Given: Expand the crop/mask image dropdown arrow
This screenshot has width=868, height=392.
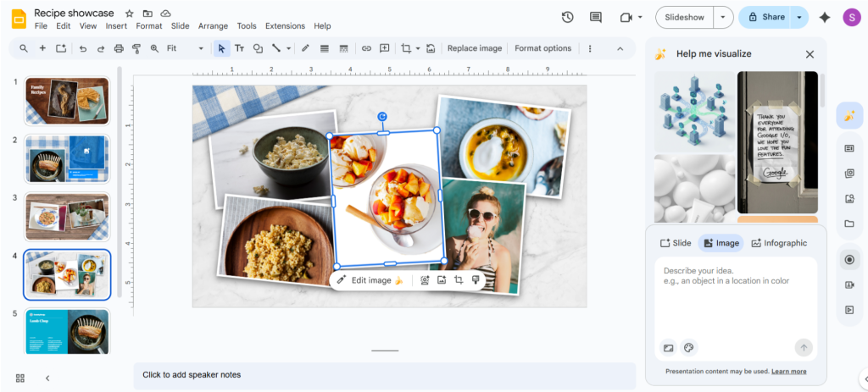Looking at the screenshot, I should (x=418, y=48).
